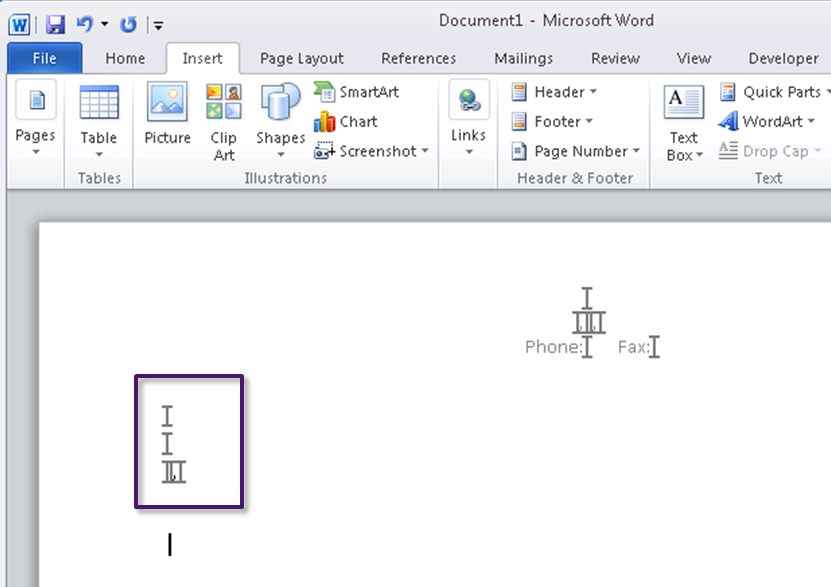Undo the last action
The height and width of the screenshot is (587, 831).
coord(84,24)
